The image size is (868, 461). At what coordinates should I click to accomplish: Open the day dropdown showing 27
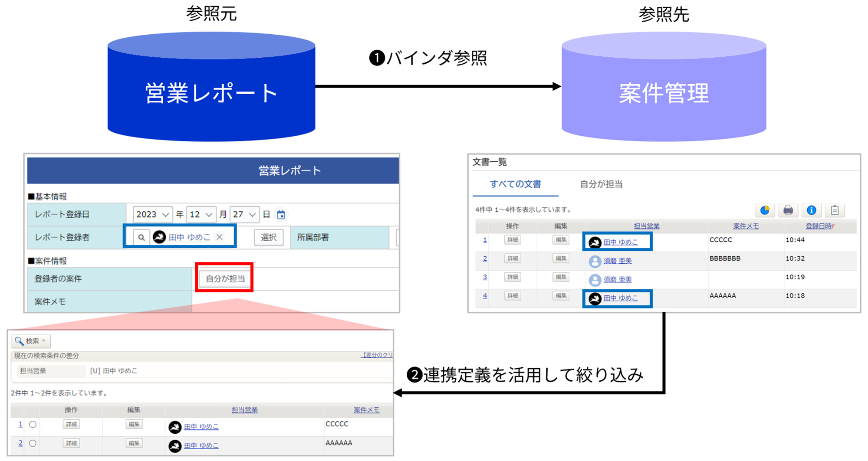click(x=244, y=214)
